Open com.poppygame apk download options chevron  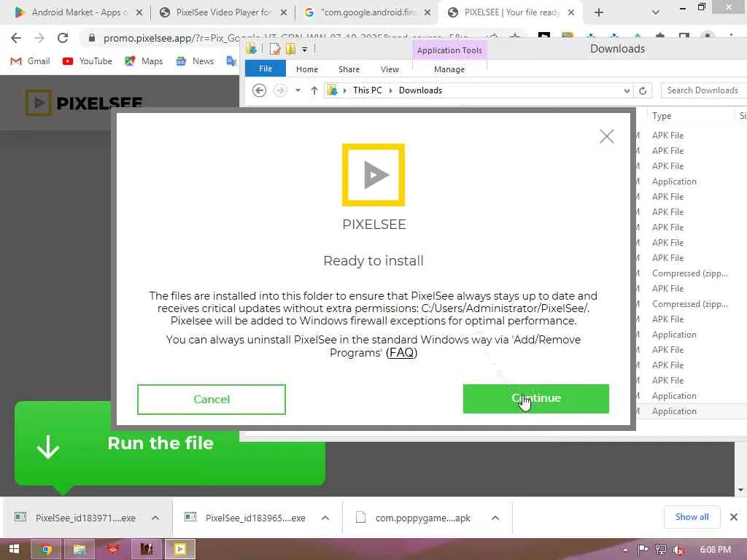(495, 518)
